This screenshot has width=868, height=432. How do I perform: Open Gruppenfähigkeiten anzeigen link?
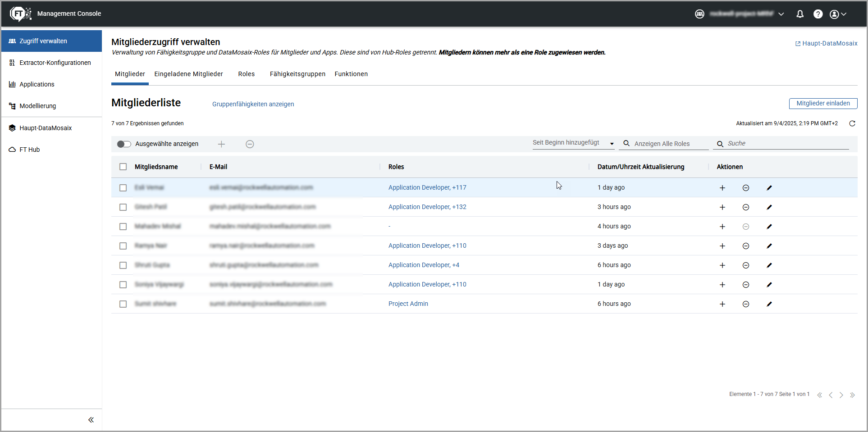click(x=253, y=104)
